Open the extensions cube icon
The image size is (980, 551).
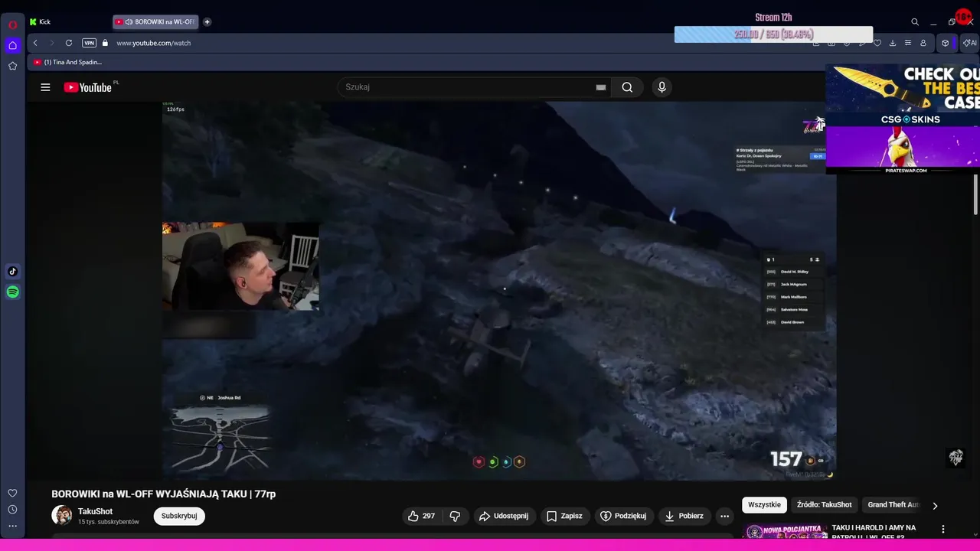[x=945, y=43]
